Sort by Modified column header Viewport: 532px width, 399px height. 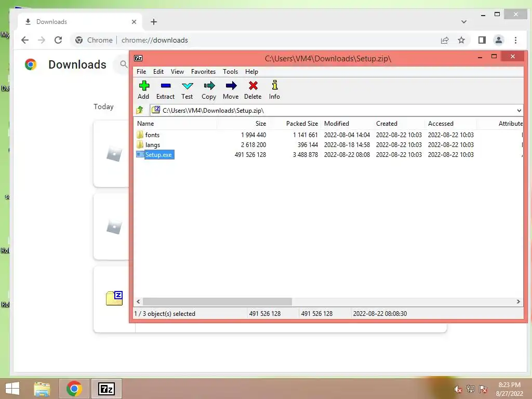tap(347, 124)
